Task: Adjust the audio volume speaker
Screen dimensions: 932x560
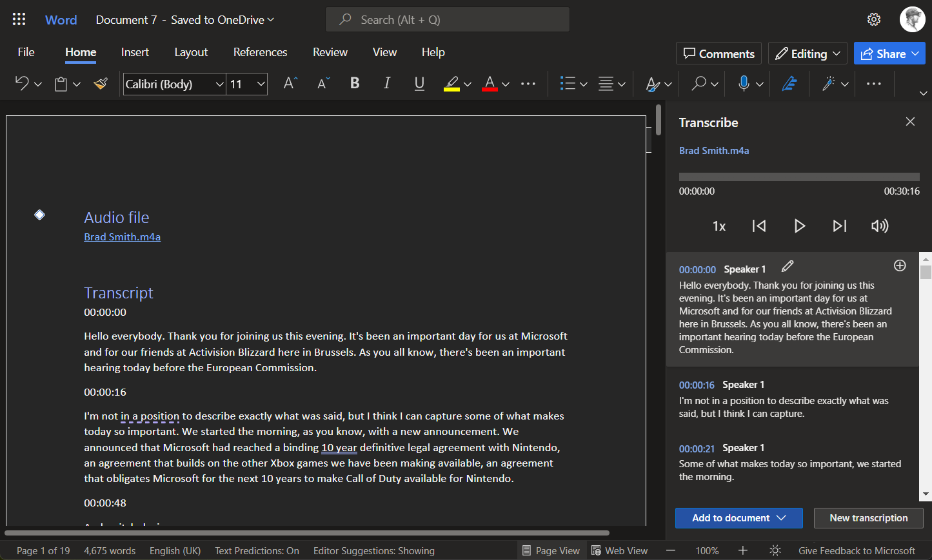Action: pyautogui.click(x=880, y=226)
